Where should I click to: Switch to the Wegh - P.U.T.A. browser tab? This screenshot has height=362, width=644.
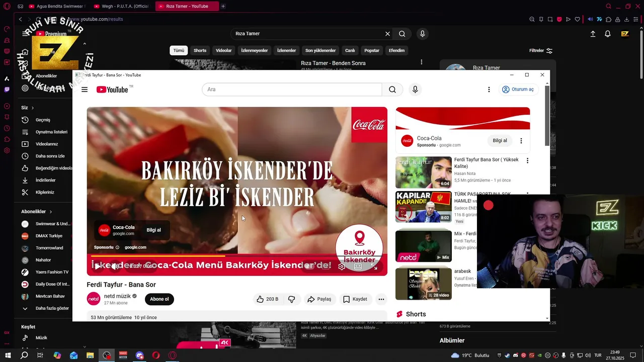click(x=123, y=6)
